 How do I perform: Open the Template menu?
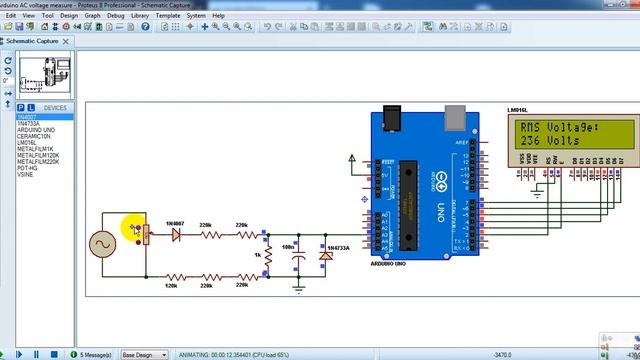tap(168, 16)
